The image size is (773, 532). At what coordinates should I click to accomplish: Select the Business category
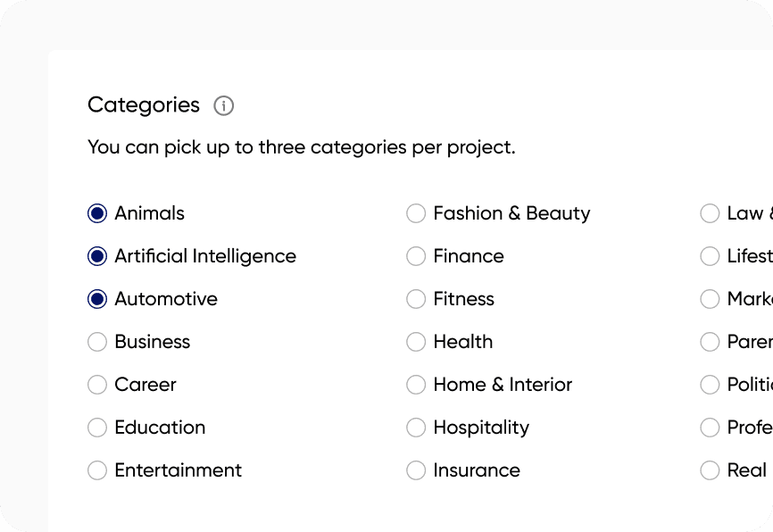click(x=97, y=342)
